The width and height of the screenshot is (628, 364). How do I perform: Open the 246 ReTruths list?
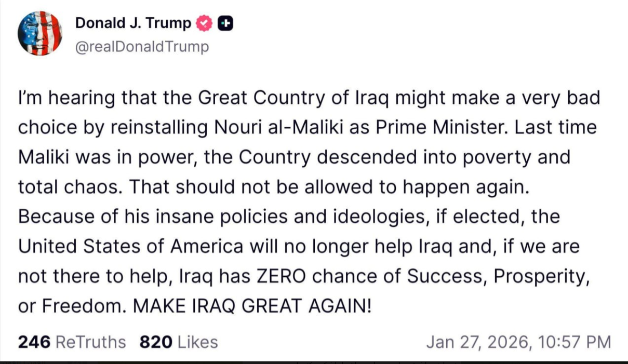(x=72, y=342)
